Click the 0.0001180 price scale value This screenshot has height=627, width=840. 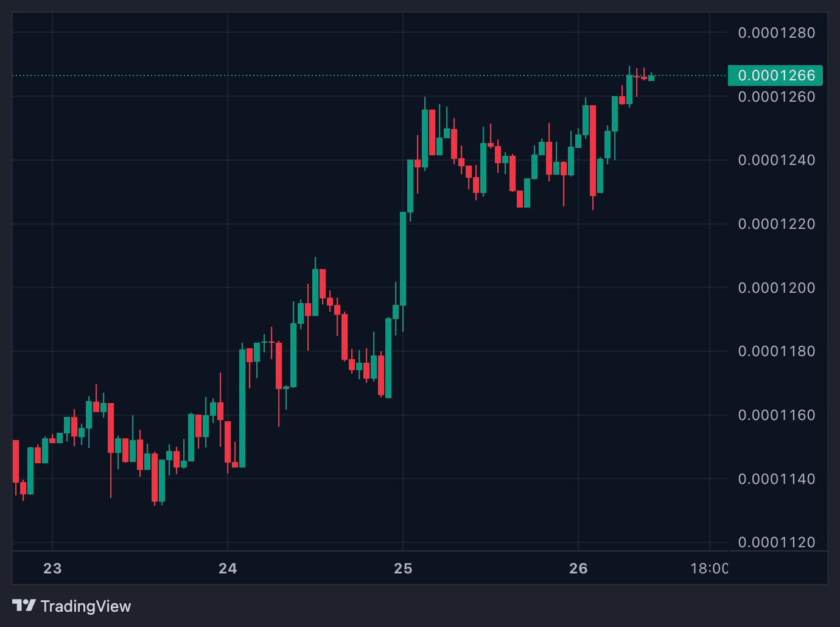click(x=776, y=351)
